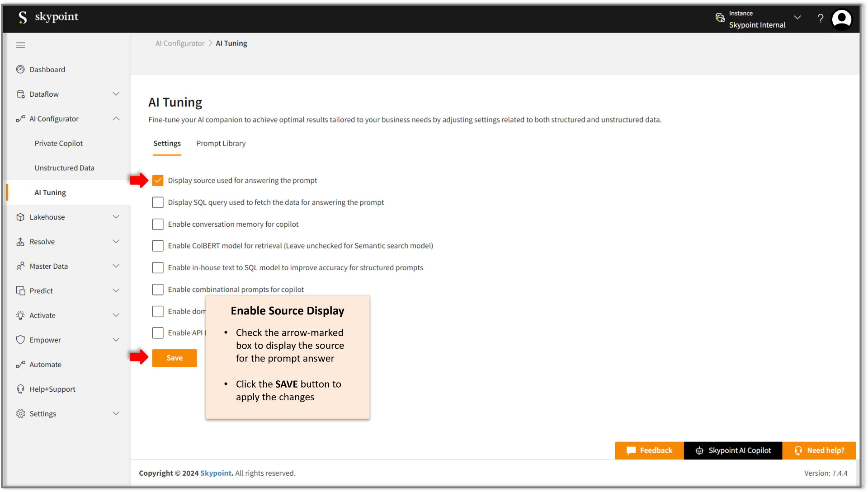Collapse the AI Configurator chevron
This screenshot has height=492, width=868.
click(116, 119)
